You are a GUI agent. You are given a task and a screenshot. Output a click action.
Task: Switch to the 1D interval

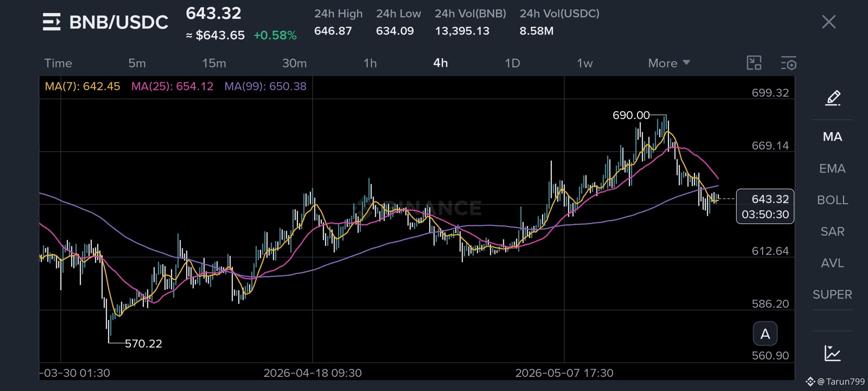click(x=512, y=63)
